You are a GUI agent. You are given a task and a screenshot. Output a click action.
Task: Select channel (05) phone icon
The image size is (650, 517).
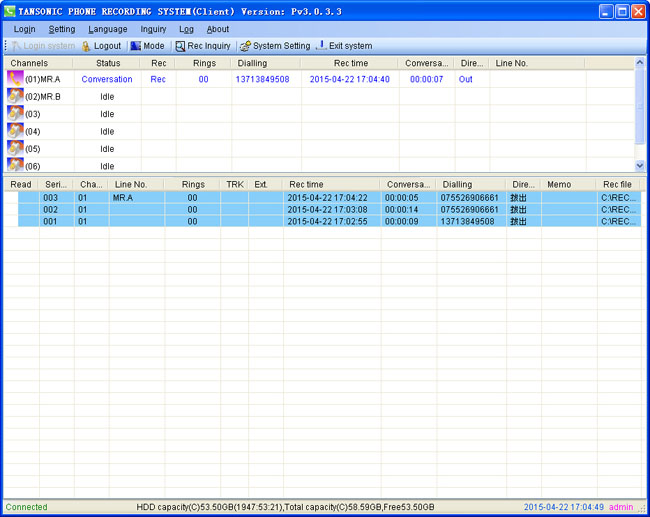pyautogui.click(x=15, y=148)
